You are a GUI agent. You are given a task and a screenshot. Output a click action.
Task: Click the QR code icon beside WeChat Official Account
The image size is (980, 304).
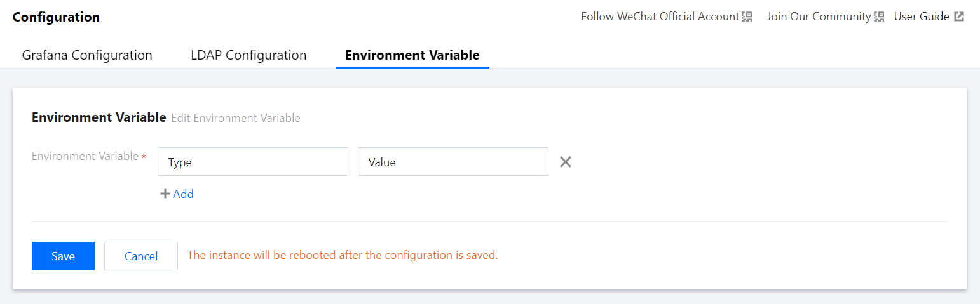(747, 17)
